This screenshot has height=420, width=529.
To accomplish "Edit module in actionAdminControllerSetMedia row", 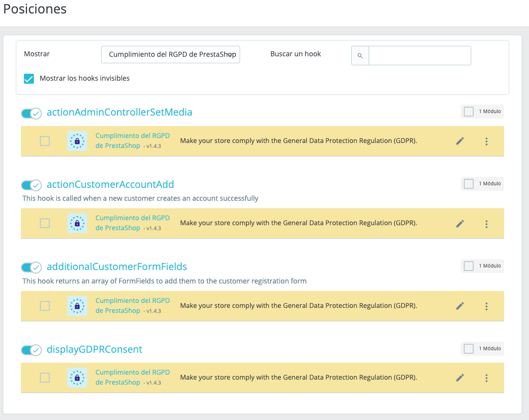I will tap(460, 141).
